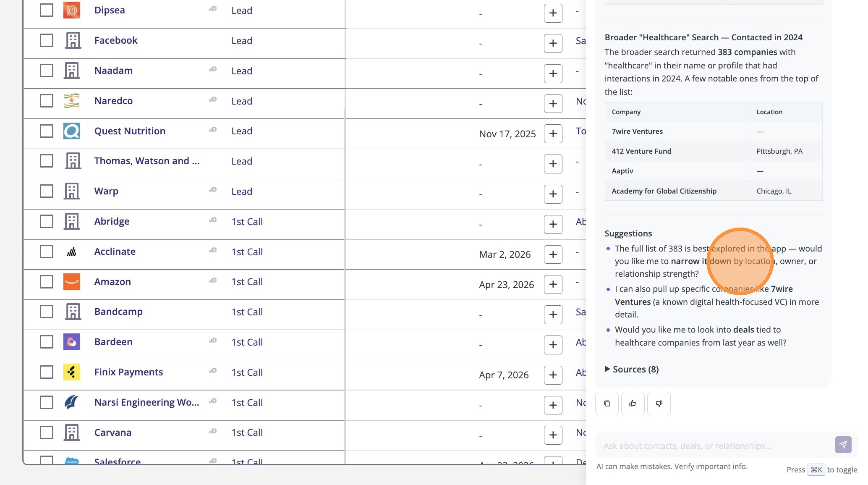
Task: Click the Lead stage for Warp
Action: coord(242,191)
